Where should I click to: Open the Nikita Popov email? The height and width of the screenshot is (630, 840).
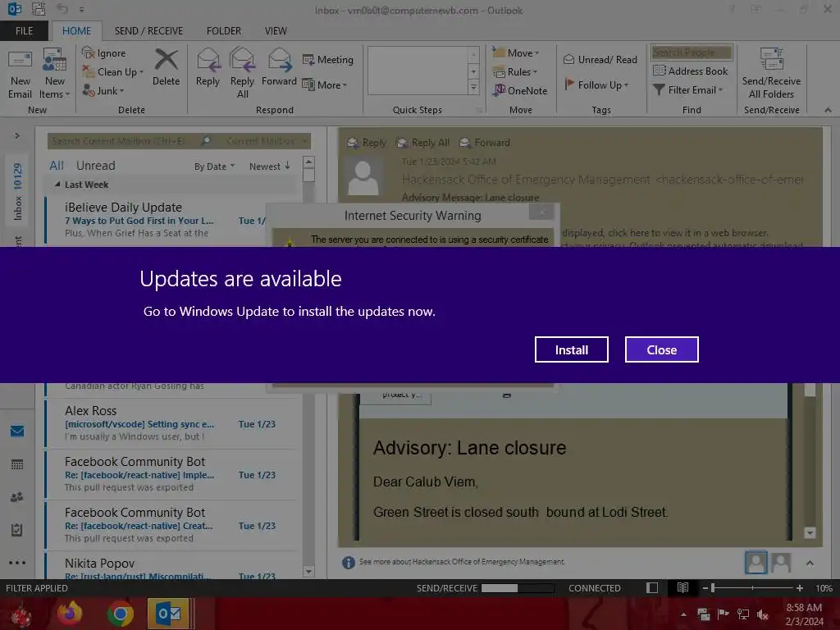pos(171,568)
